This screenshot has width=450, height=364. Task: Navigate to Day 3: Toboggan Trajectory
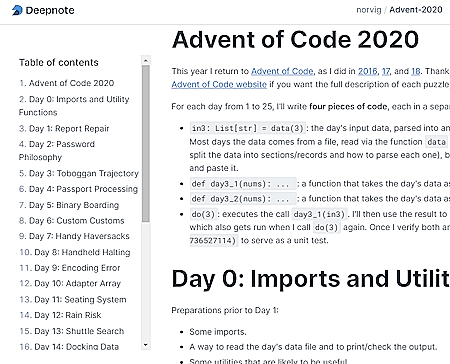(79, 173)
